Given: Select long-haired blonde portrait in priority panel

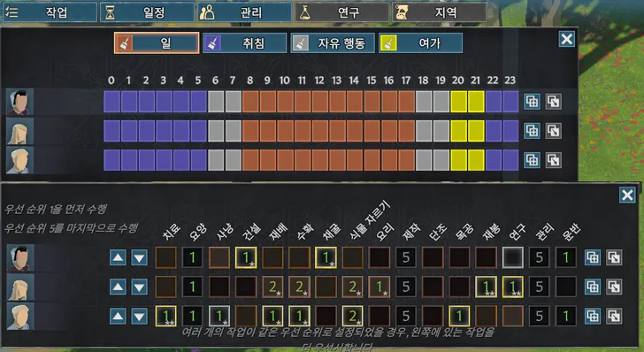Looking at the screenshot, I should (x=20, y=287).
